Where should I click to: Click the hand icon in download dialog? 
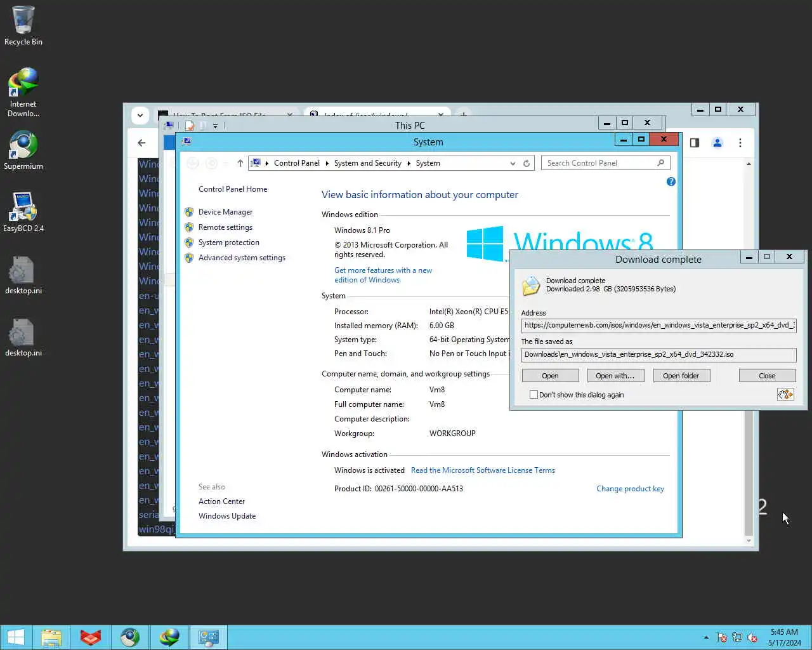(785, 394)
